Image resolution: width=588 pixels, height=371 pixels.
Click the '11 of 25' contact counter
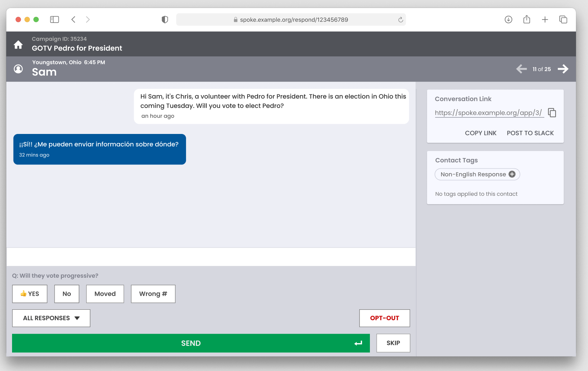tap(542, 69)
